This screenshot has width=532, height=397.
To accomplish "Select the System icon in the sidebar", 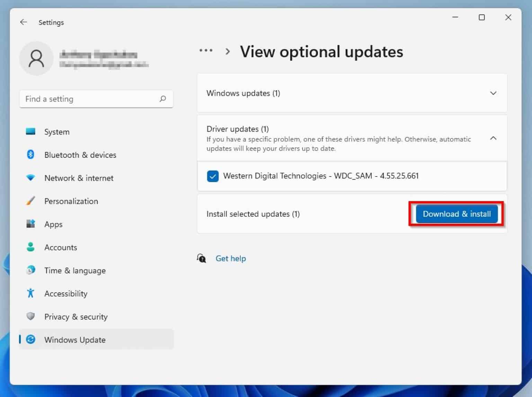I will [x=31, y=132].
